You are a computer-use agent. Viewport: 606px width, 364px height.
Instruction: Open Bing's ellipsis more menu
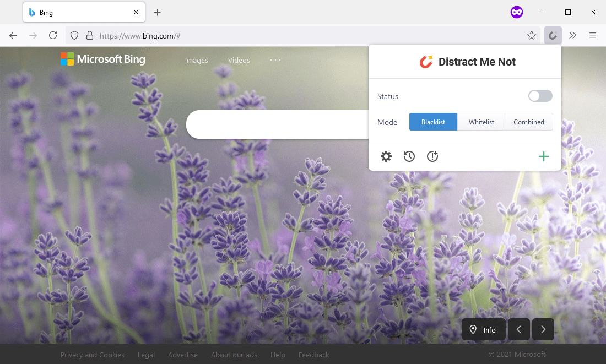(275, 60)
